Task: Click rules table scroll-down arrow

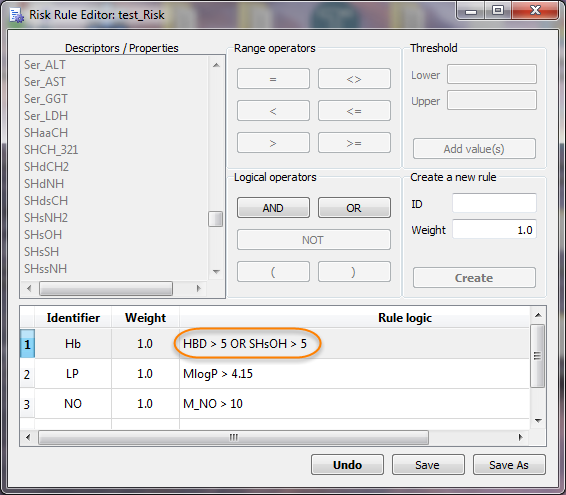Action: point(538,421)
